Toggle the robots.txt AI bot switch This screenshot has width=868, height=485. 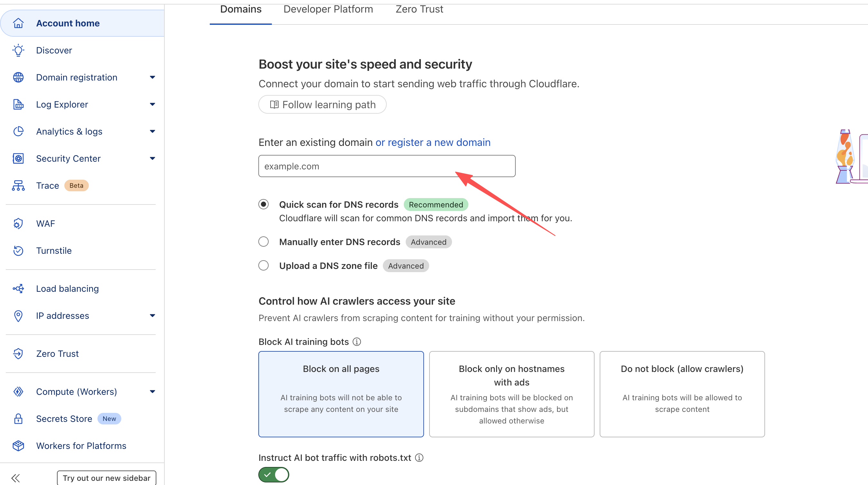pyautogui.click(x=273, y=475)
